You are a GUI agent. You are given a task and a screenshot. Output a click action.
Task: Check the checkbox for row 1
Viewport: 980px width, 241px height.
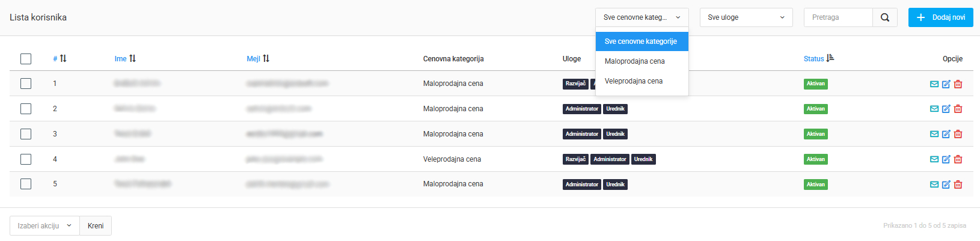click(26, 84)
